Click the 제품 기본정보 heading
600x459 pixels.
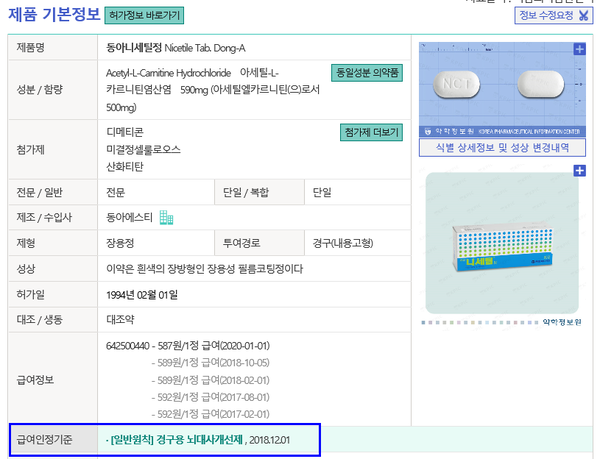pos(54,15)
